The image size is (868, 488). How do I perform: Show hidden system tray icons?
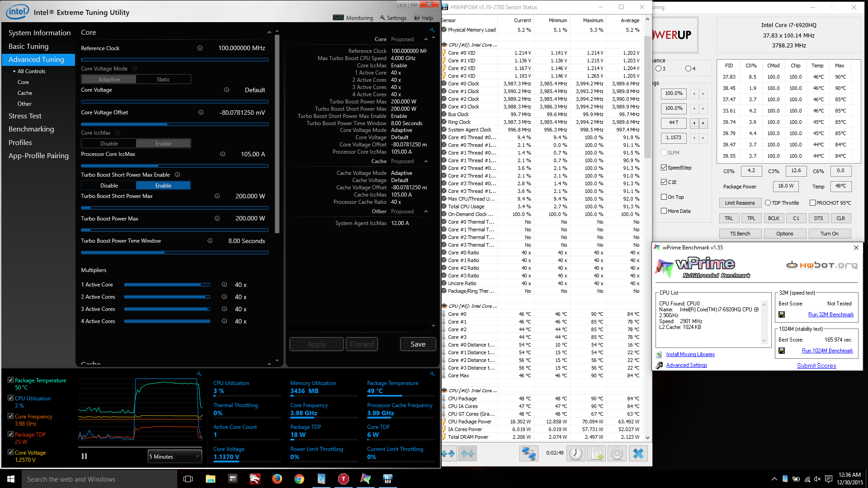tap(774, 479)
